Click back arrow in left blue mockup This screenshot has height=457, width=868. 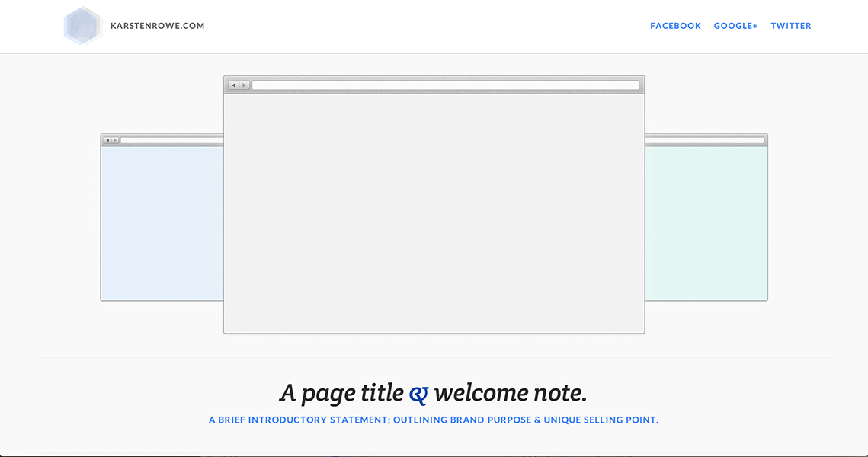pyautogui.click(x=107, y=140)
